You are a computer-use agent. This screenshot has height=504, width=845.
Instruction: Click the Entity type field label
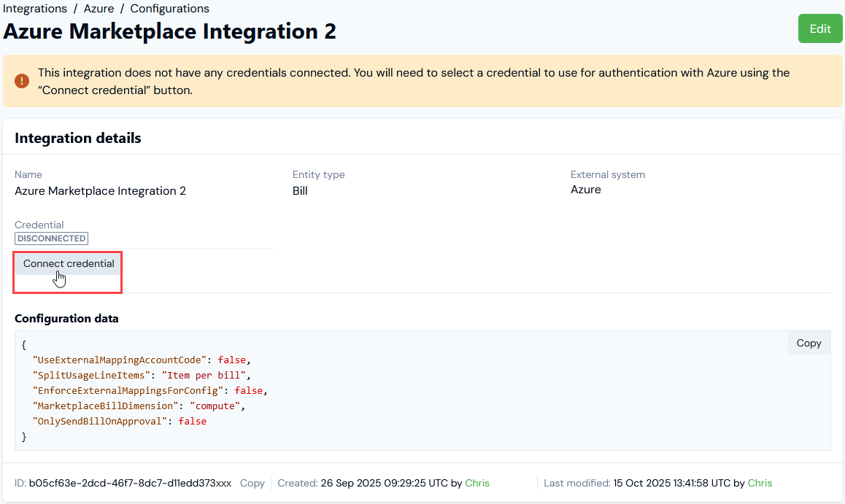(318, 174)
